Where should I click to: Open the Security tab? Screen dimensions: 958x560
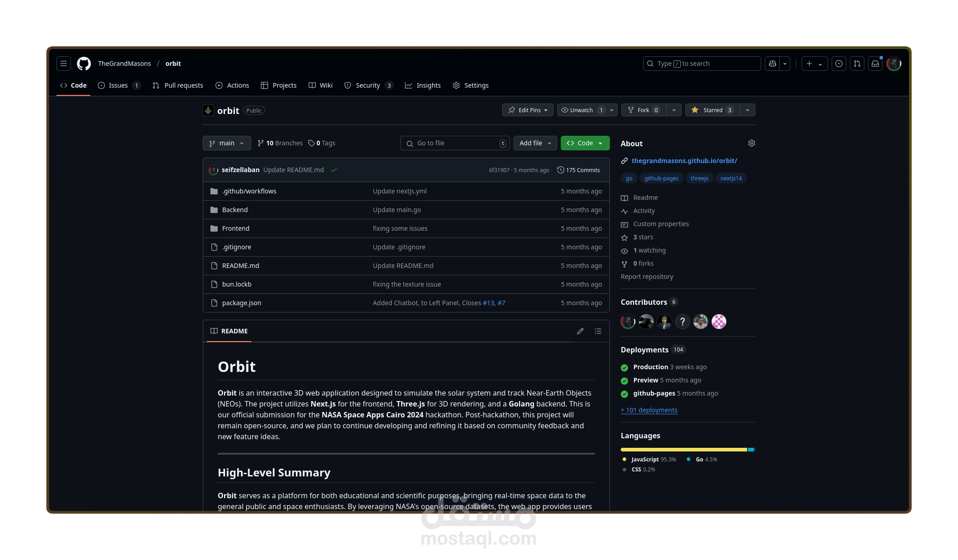pyautogui.click(x=369, y=85)
